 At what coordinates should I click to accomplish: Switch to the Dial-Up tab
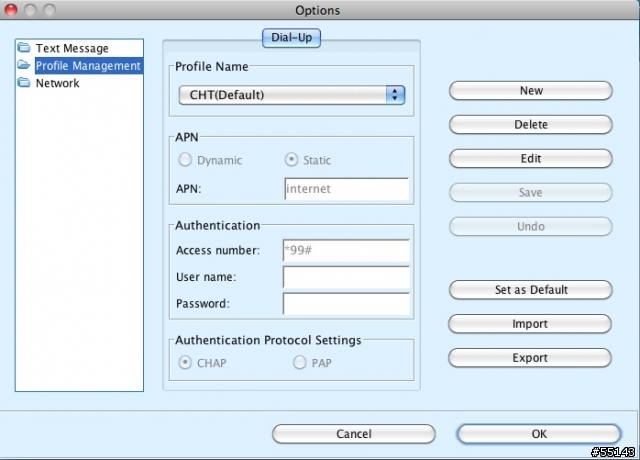pos(291,38)
